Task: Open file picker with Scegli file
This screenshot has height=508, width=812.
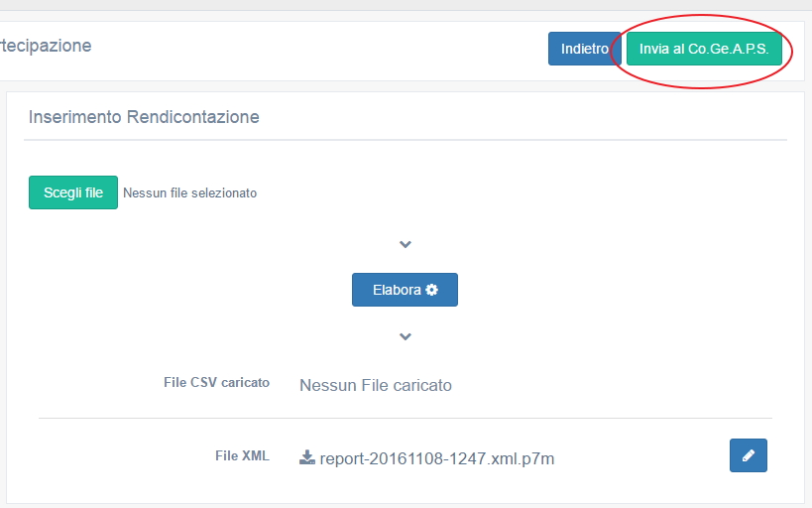Action: (73, 192)
